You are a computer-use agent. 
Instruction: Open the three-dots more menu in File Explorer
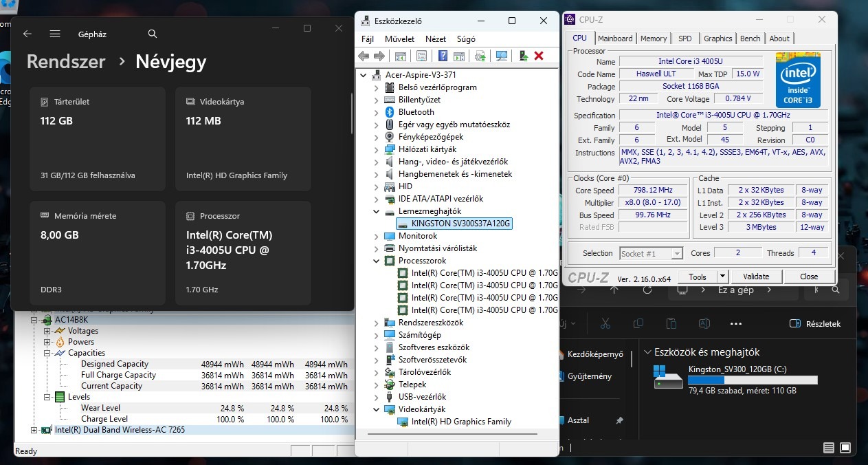click(736, 323)
